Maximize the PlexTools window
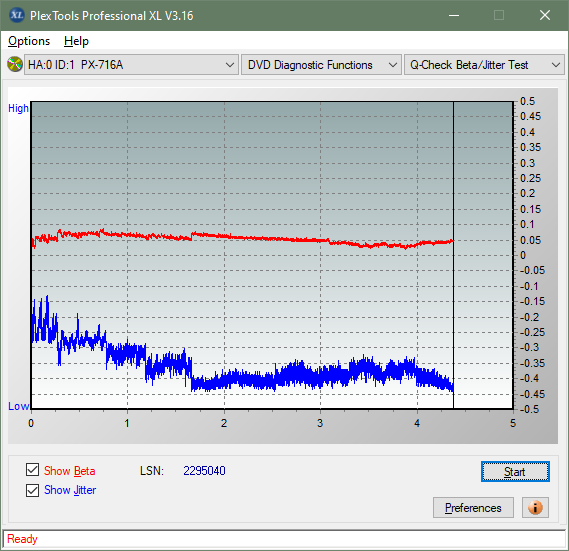Viewport: 569px width, 551px height. 499,15
